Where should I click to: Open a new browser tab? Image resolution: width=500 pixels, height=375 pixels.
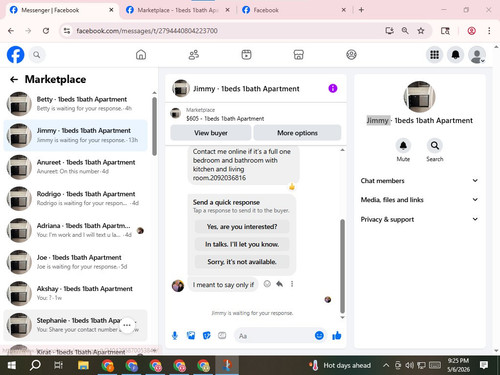click(361, 10)
